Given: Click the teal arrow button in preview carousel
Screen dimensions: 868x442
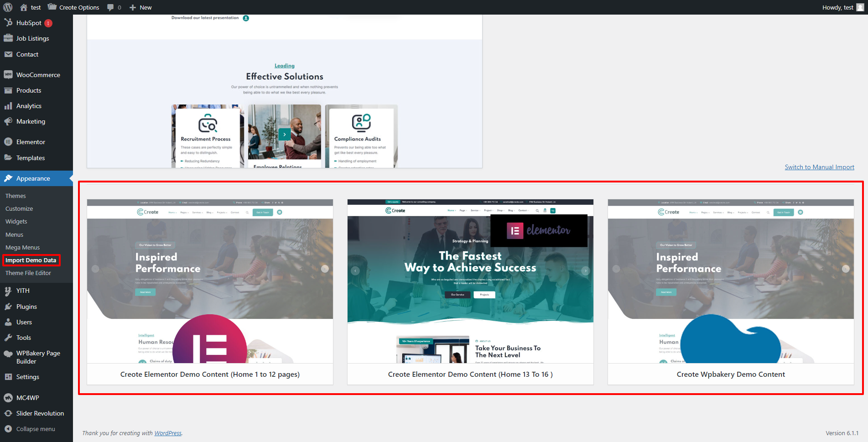Looking at the screenshot, I should (x=285, y=134).
